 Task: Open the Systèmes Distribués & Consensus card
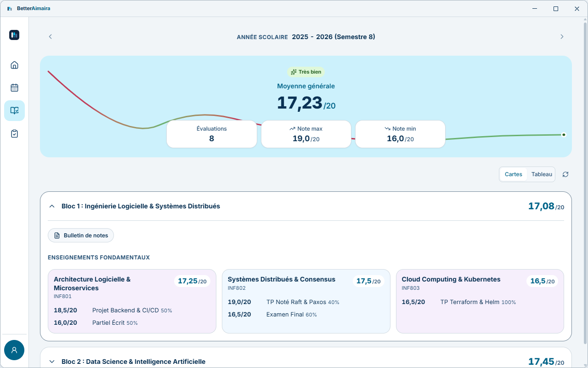pyautogui.click(x=306, y=301)
